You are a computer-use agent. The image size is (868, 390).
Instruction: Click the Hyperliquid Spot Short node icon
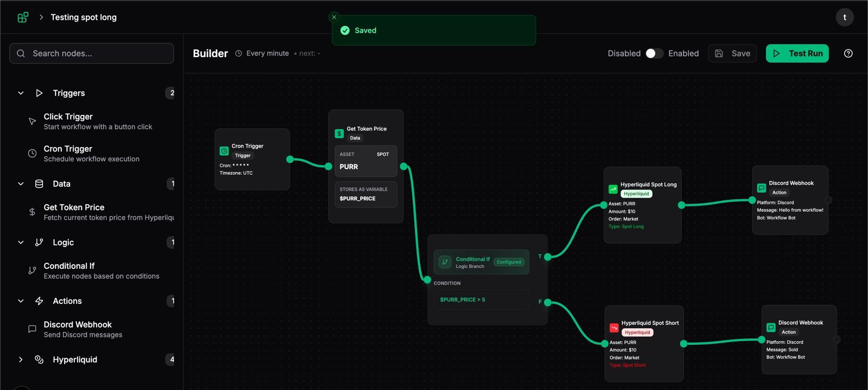614,328
